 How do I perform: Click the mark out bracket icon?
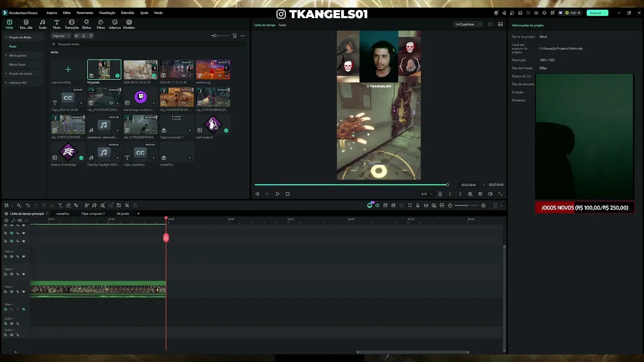tap(460, 194)
